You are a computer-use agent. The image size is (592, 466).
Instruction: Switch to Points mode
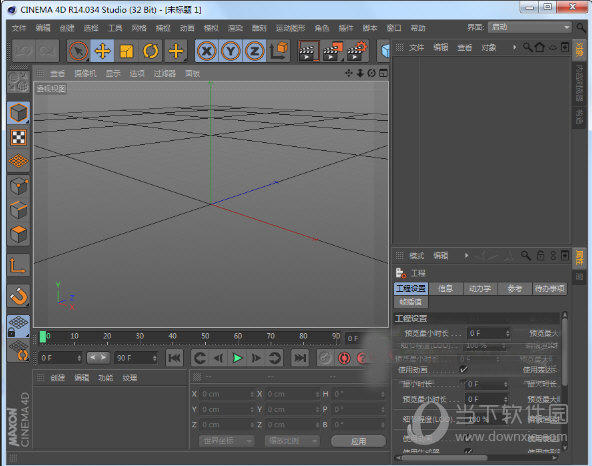point(18,186)
